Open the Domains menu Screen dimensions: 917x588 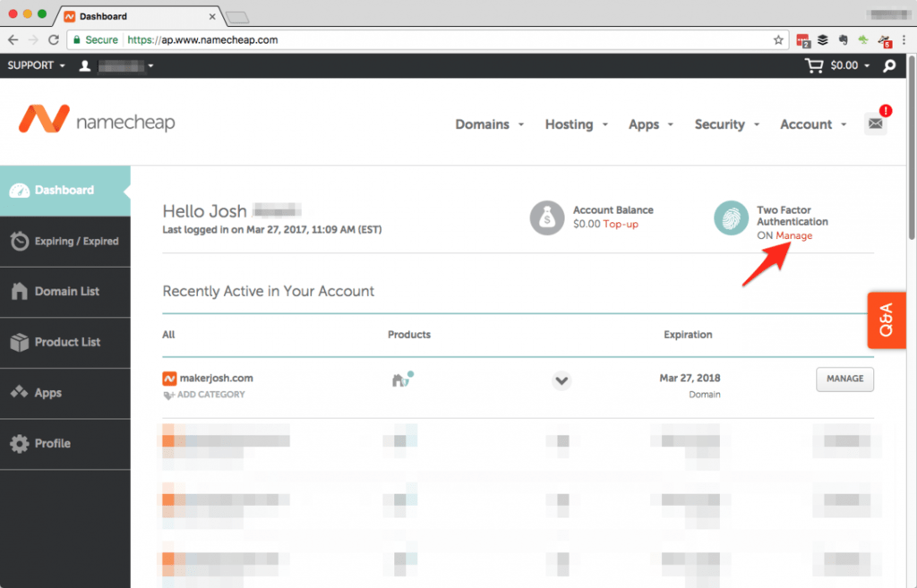click(490, 124)
